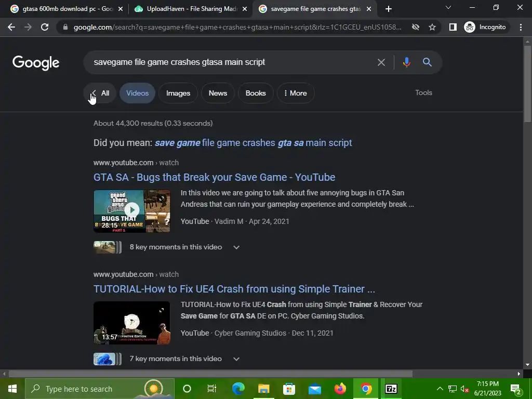Click the suggested 'save game file game crashes' correction
532x399 pixels.
pos(253,143)
